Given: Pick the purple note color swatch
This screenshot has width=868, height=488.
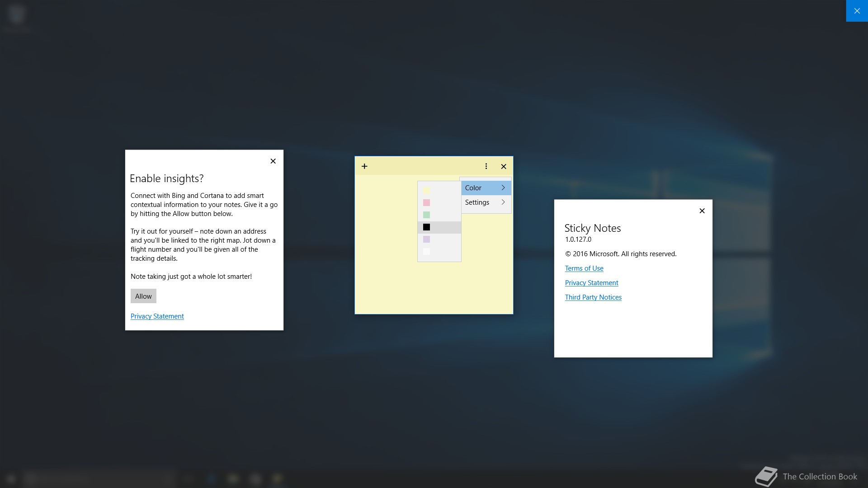Looking at the screenshot, I should (426, 239).
